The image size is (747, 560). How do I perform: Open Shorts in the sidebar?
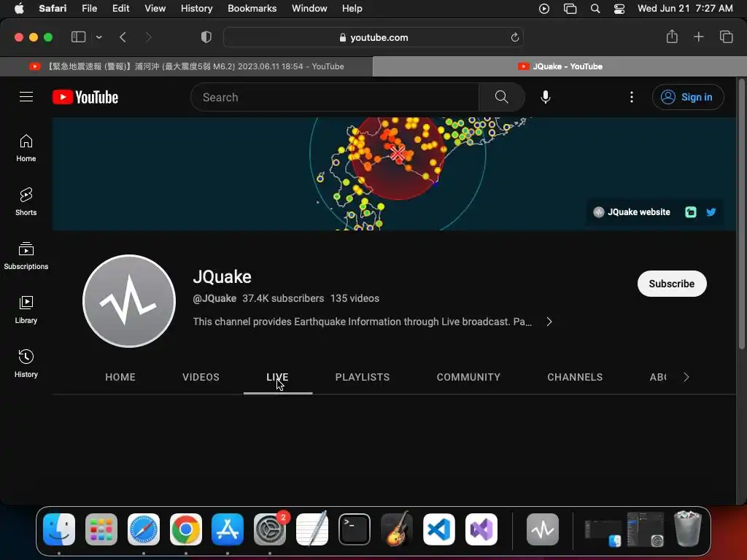point(26,202)
